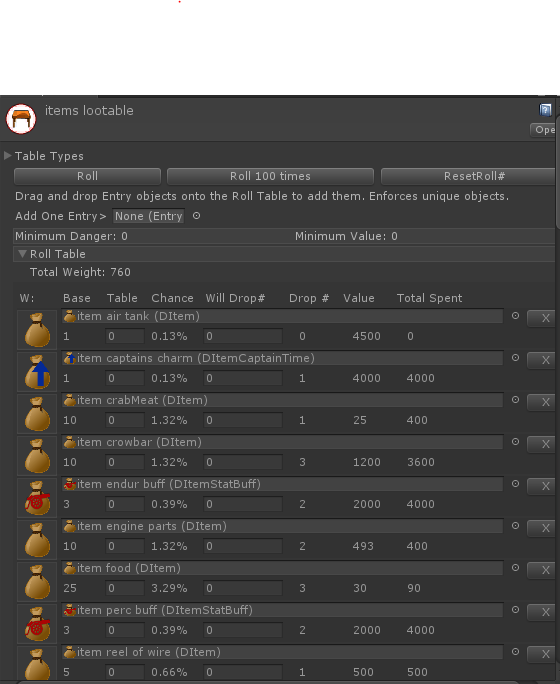Click the captains charm blue arrow bag icon
This screenshot has width=560, height=684.
[x=37, y=372]
